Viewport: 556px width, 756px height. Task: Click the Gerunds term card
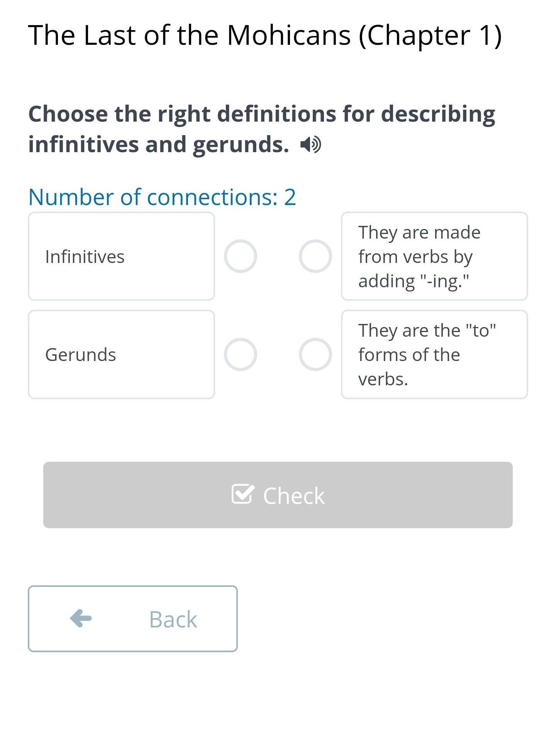point(121,354)
